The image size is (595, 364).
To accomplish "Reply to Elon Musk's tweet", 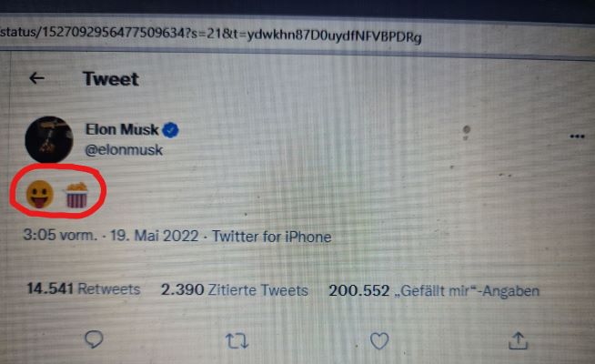I will [94, 339].
